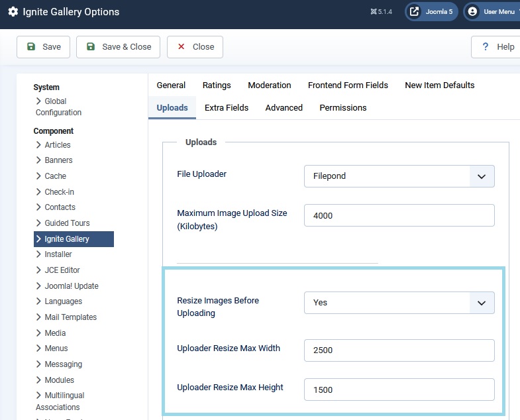Image resolution: width=520 pixels, height=420 pixels.
Task: Go to the Frontend Form Fields tab
Action: (348, 85)
